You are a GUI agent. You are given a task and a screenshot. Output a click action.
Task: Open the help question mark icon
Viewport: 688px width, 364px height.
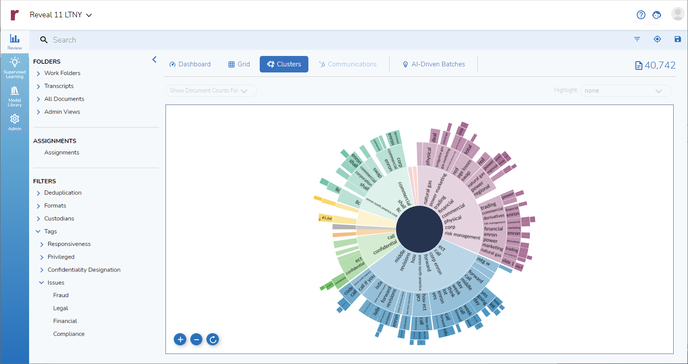pyautogui.click(x=641, y=15)
